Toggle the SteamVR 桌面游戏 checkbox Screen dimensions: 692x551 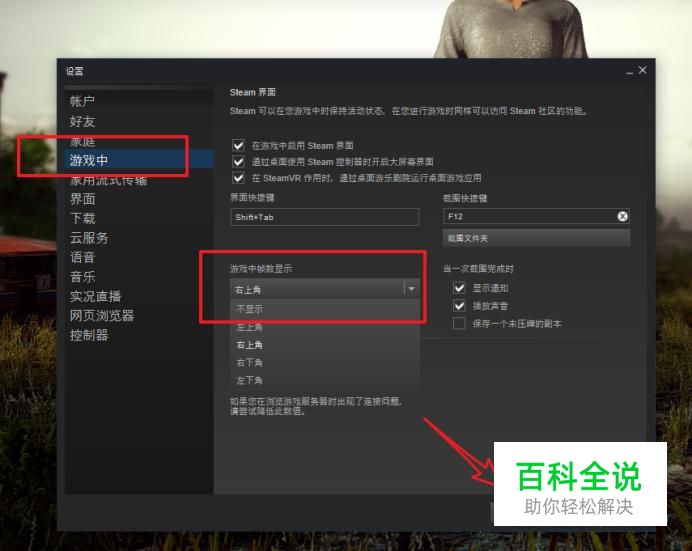point(238,178)
